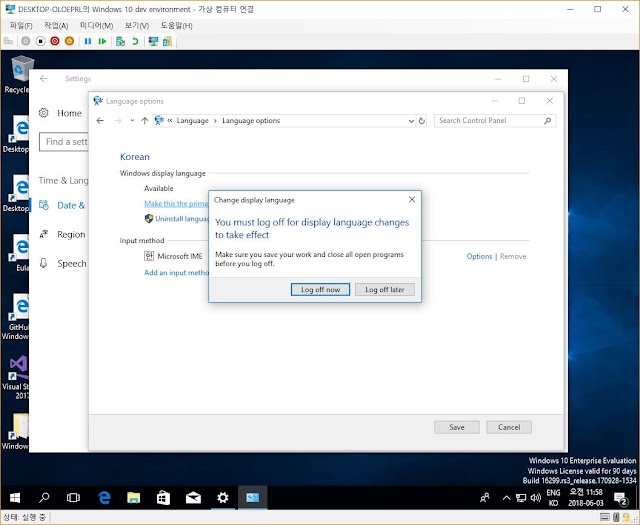The height and width of the screenshot is (525, 640).
Task: Open the 파일(F) menu
Action: click(21, 26)
